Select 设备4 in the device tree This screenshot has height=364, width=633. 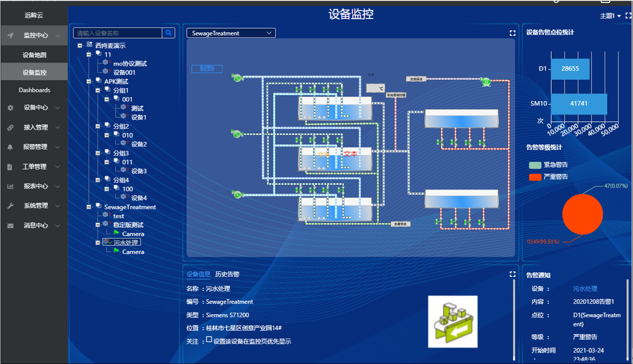pyautogui.click(x=139, y=198)
